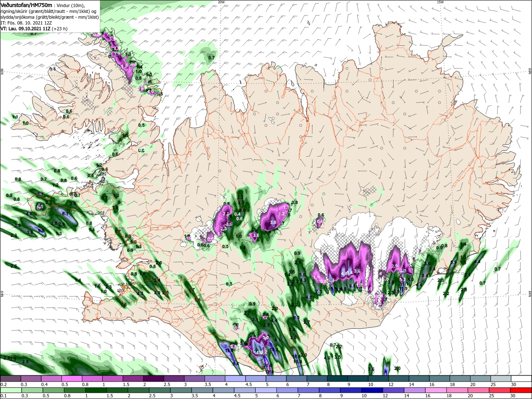This screenshot has height=399, width=532.
Task: Click the '0.1' label in lower legend row
Action: pyautogui.click(x=4, y=397)
